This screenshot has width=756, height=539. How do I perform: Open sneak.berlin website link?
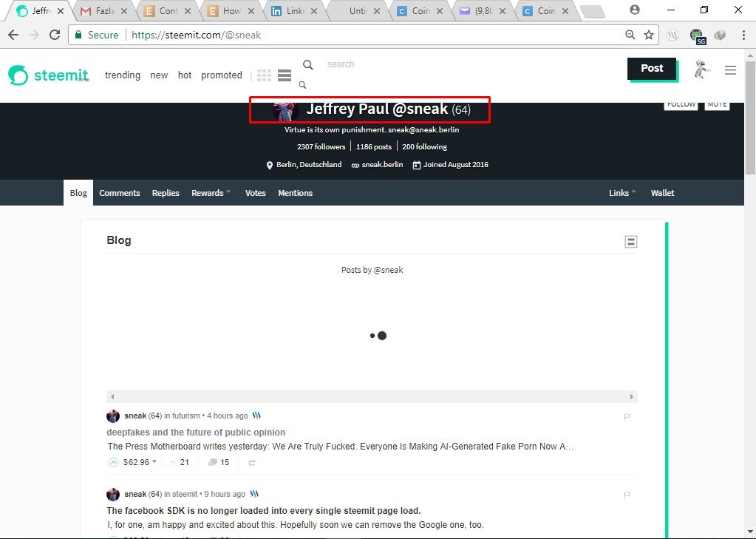382,165
